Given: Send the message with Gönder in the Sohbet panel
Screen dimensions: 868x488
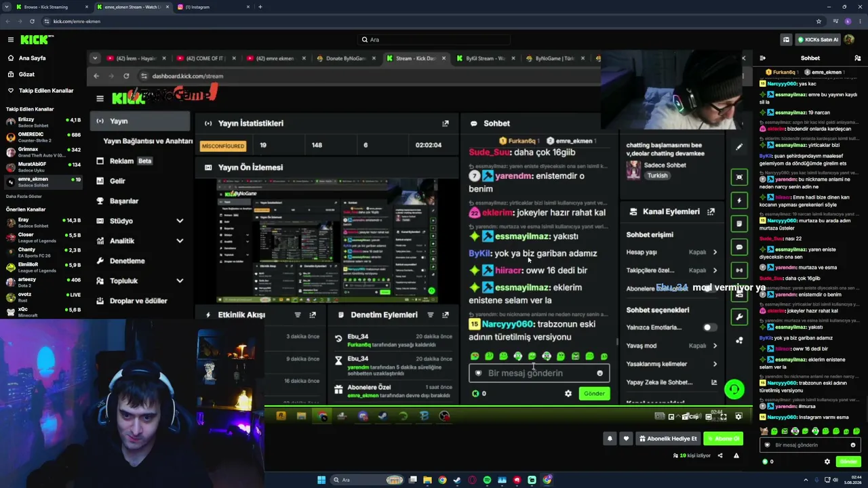Looking at the screenshot, I should [x=848, y=462].
